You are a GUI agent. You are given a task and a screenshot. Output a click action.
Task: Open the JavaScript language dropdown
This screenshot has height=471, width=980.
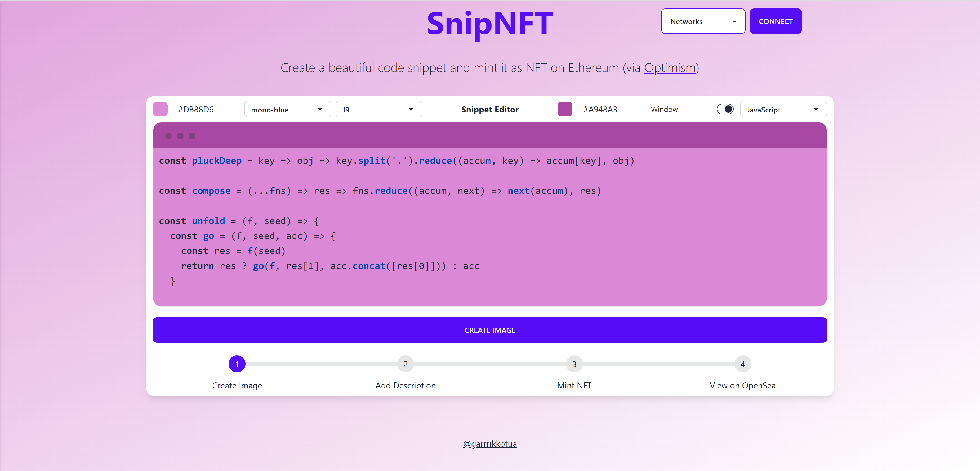click(x=783, y=110)
